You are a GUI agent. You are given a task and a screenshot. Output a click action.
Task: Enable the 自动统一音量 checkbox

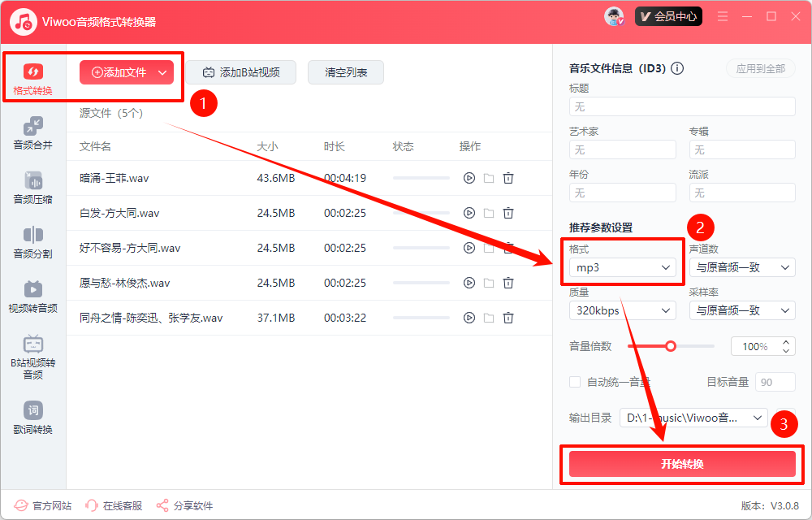click(575, 382)
